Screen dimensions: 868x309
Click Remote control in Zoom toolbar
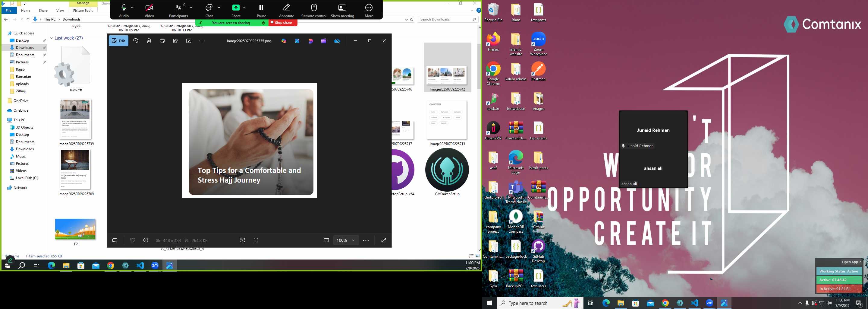(x=314, y=11)
